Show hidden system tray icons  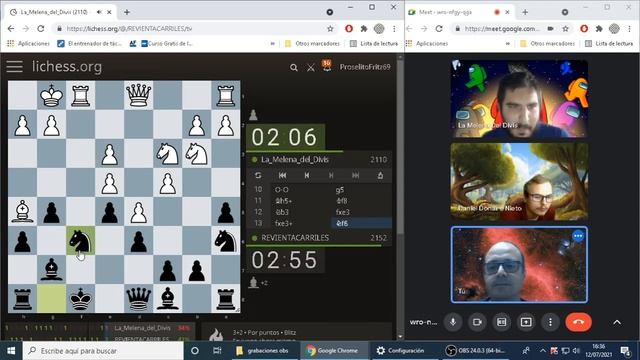pos(542,351)
